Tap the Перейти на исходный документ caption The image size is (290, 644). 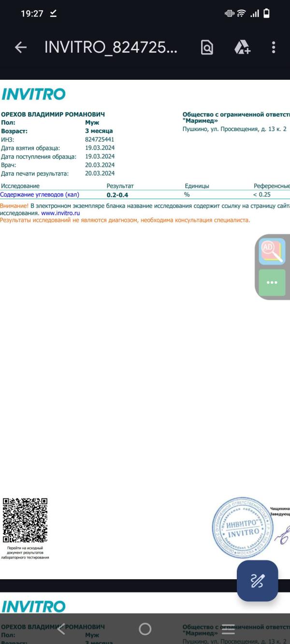click(25, 553)
